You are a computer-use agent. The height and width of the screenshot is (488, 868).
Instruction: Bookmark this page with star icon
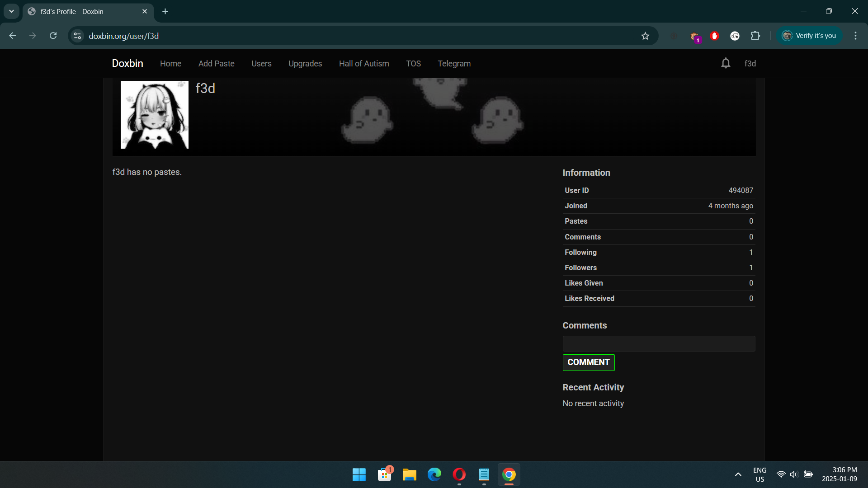[645, 36]
